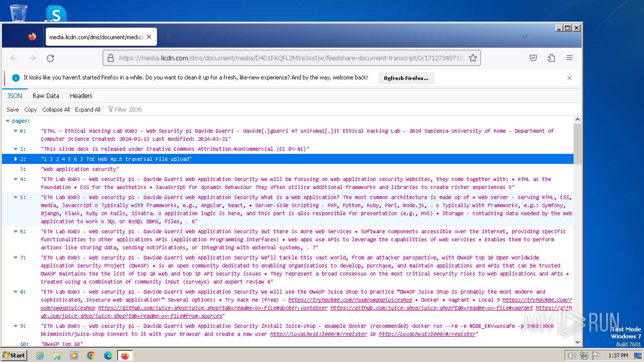Screen dimensions: 644x362
Task: Switch to the Headers tab
Action: pyautogui.click(x=81, y=96)
